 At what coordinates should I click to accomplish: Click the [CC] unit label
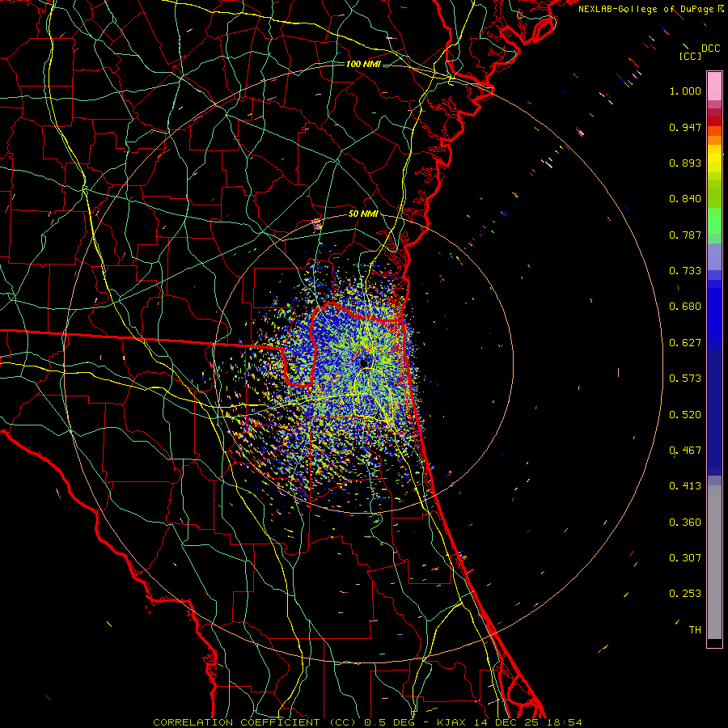tap(689, 56)
